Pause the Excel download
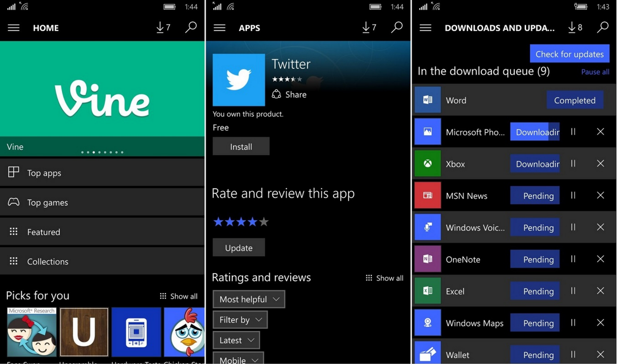The width and height of the screenshot is (617, 364). [573, 291]
